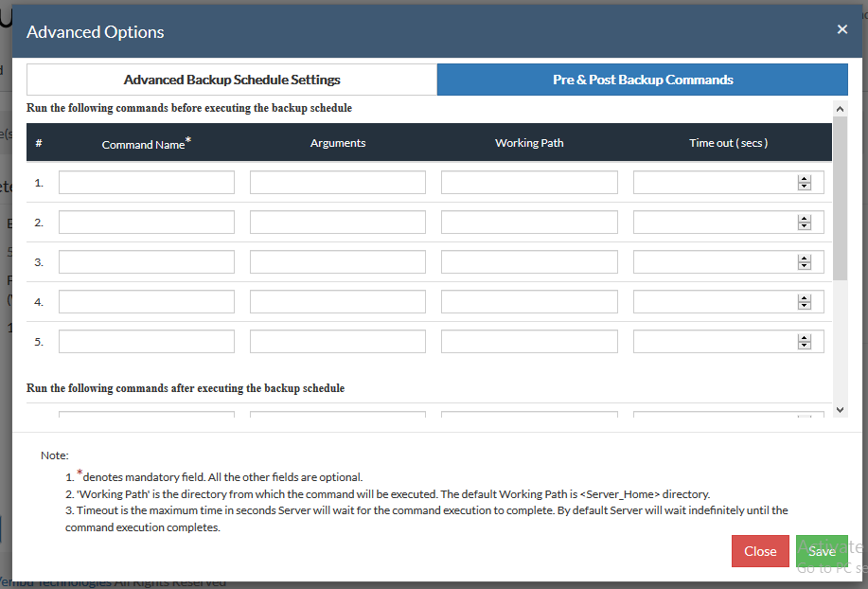The width and height of the screenshot is (868, 589).
Task: Click Command Name field in row 3
Action: click(147, 262)
